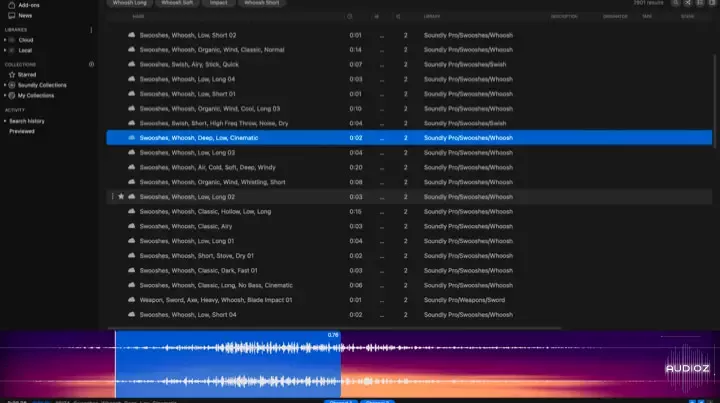Select 'Swooshes, Whoosh, Classic, Airy' row

pyautogui.click(x=409, y=226)
